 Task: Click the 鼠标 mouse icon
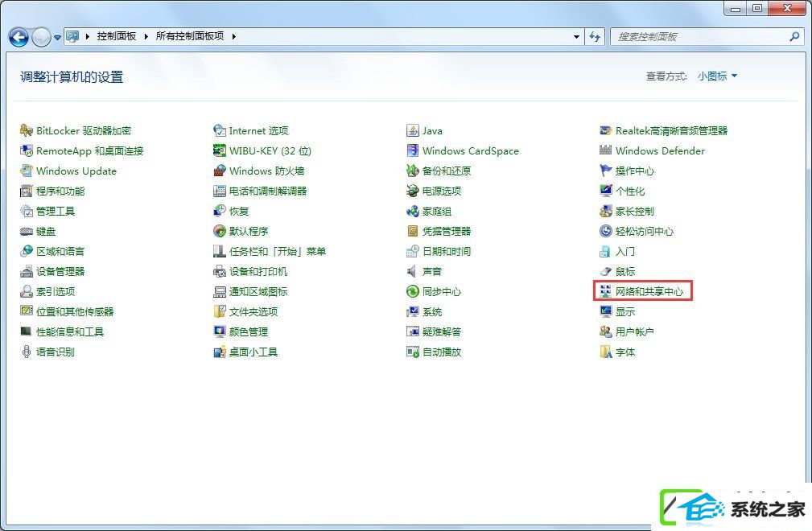pyautogui.click(x=606, y=271)
